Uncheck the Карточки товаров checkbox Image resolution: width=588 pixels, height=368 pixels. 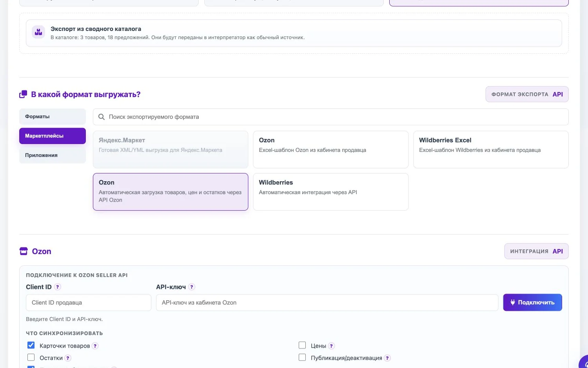31,345
